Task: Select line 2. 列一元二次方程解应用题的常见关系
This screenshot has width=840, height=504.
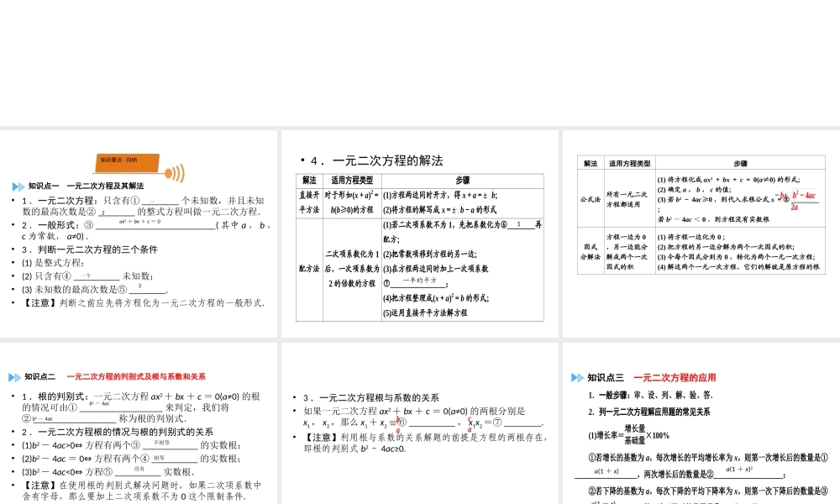Action: point(649,412)
